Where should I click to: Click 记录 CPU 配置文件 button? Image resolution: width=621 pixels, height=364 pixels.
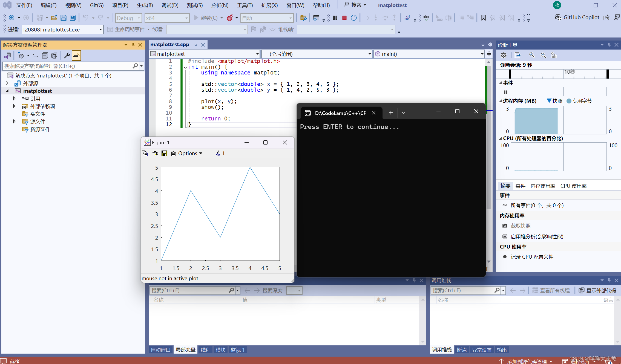pos(532,257)
